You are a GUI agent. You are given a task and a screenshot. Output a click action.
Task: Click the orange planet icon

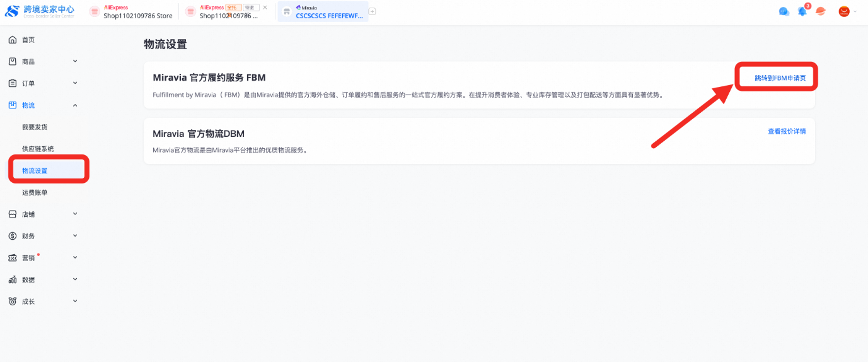pyautogui.click(x=820, y=11)
